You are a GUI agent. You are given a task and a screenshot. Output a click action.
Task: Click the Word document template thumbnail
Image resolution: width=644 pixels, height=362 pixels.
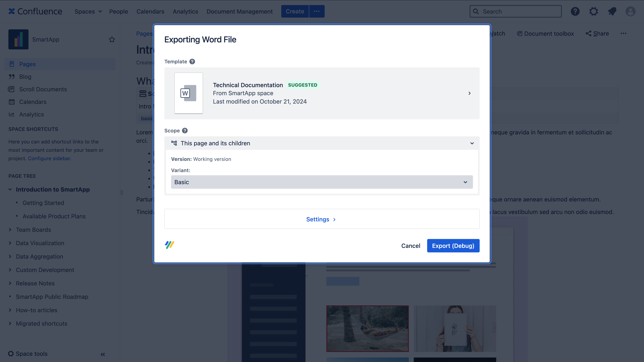point(189,93)
